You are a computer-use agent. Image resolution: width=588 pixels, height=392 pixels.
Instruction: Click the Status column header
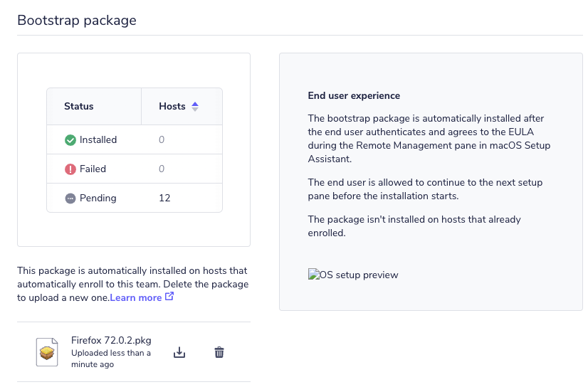tap(79, 107)
